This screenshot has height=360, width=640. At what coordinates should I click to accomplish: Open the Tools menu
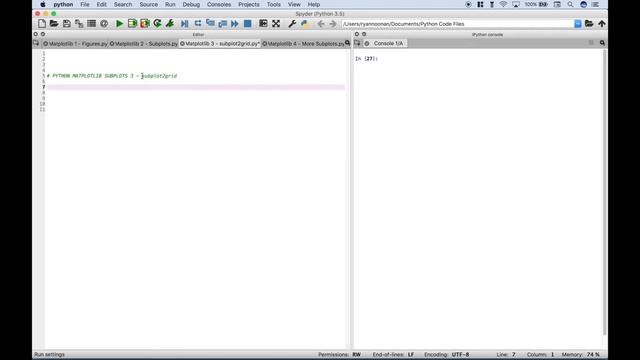(273, 4)
